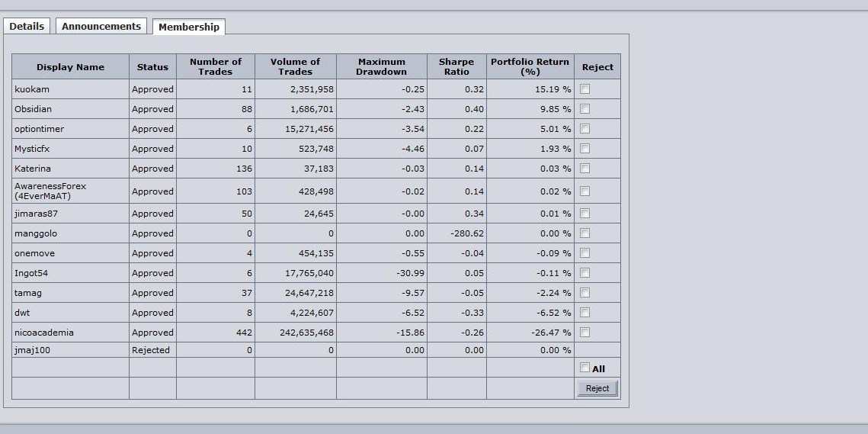The width and height of the screenshot is (868, 434).
Task: Mark optiontimer for rejection
Action: [585, 129]
